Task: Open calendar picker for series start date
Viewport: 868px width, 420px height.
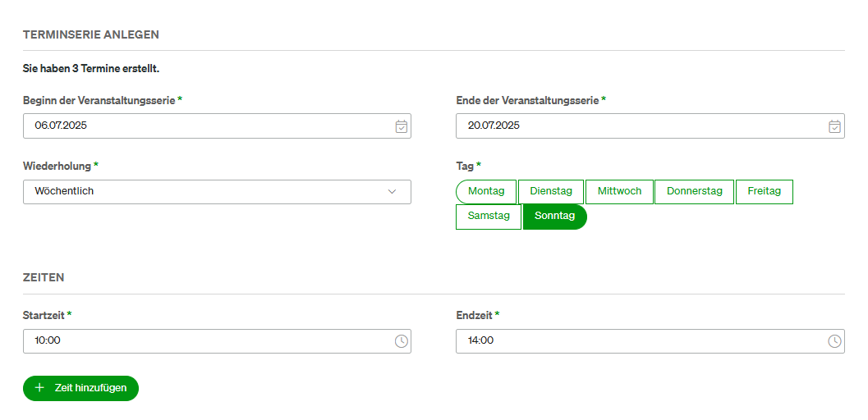Action: pos(402,126)
